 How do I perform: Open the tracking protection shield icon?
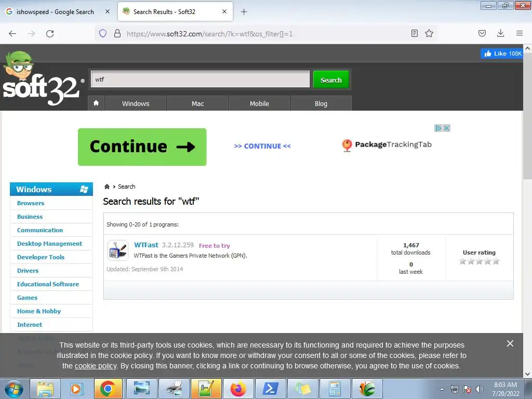point(103,33)
